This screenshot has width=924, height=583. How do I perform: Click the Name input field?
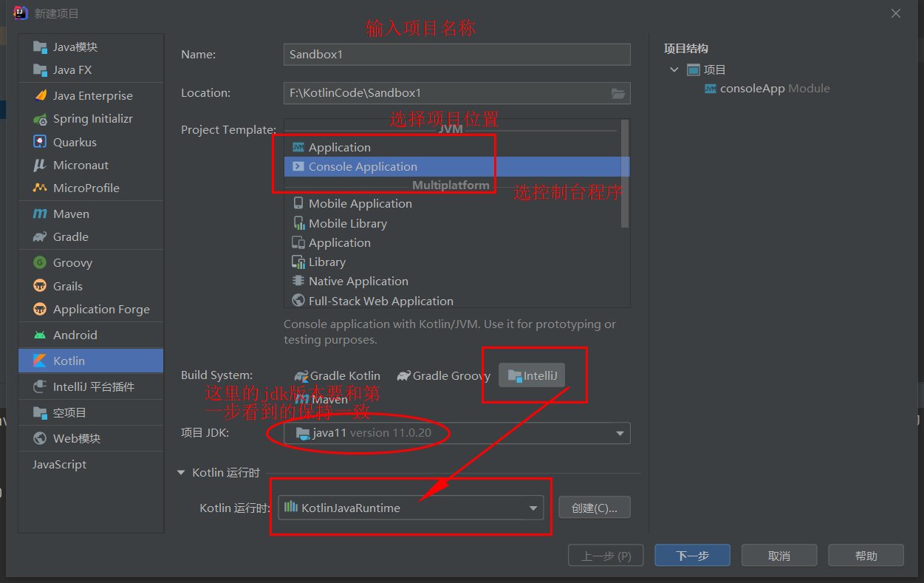[x=457, y=55]
